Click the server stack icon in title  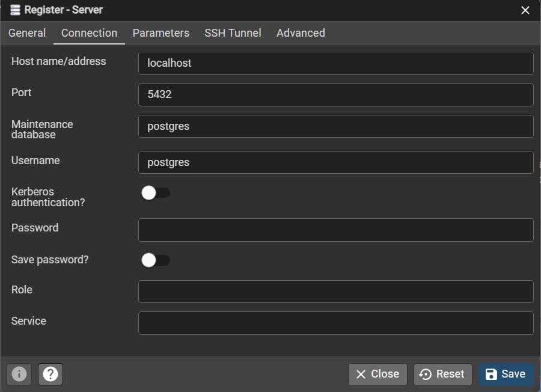pos(15,10)
